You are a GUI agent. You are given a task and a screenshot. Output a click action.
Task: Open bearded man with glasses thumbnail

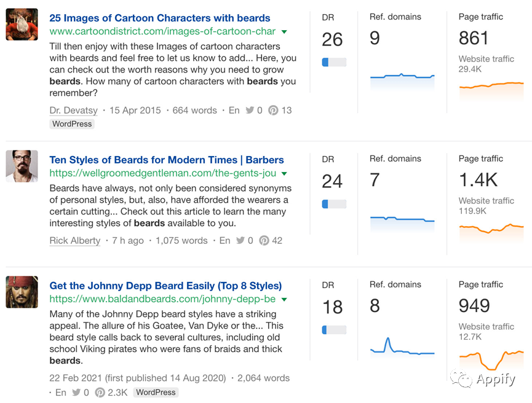[22, 166]
